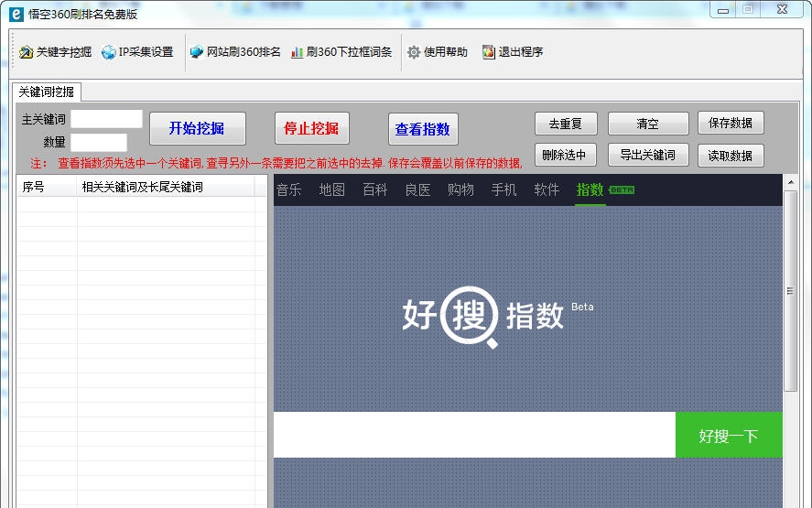Click the 相关关键词及长尾关键词 column header
The image size is (812, 508).
(x=166, y=187)
